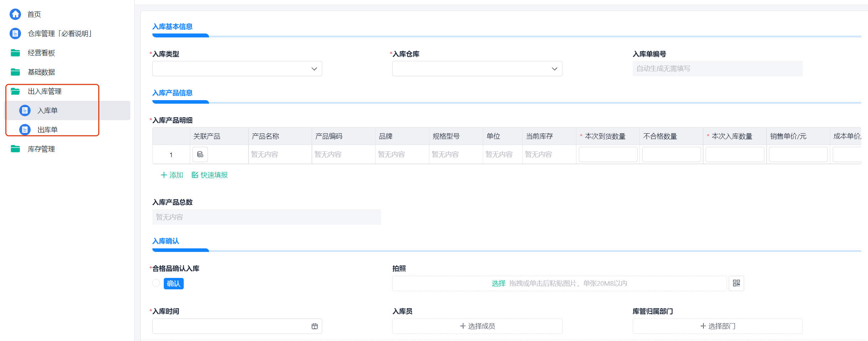
Task: Click the QR code icon next to photo upload
Action: pyautogui.click(x=736, y=283)
